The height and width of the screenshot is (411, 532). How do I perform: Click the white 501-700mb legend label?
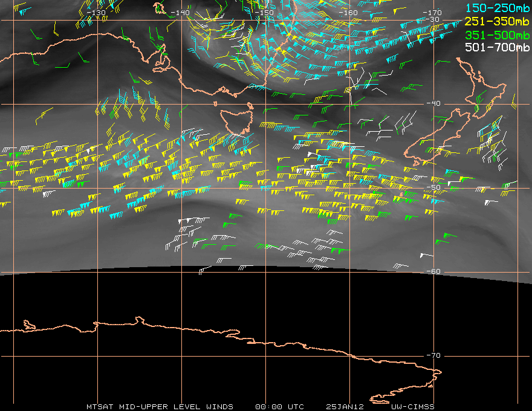(x=497, y=47)
